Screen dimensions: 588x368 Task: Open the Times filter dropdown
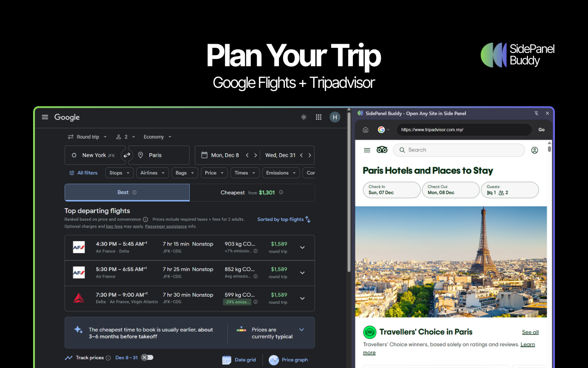pos(245,173)
